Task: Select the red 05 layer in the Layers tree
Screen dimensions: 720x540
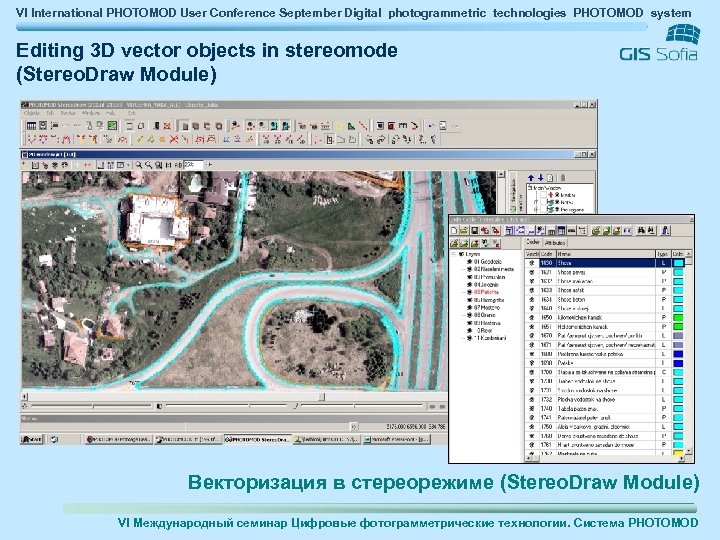Action: tap(487, 292)
